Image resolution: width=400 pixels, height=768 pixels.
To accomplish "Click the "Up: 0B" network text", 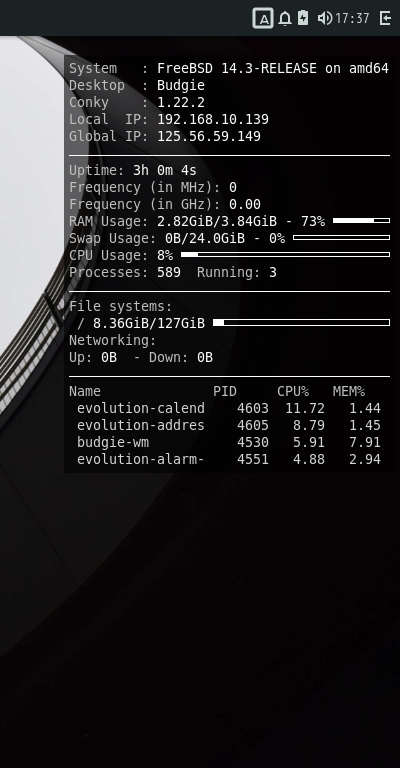I will [93, 358].
